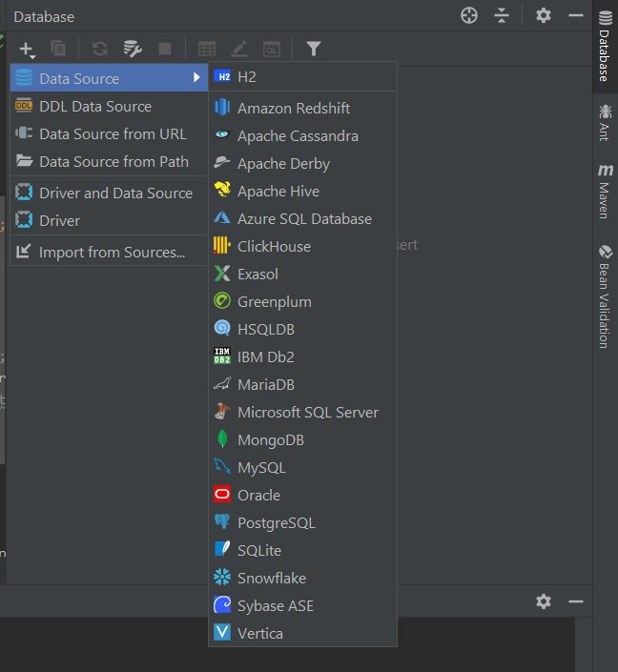Image resolution: width=618 pixels, height=672 pixels.
Task: Select Apache Hive data source
Action: click(x=302, y=192)
